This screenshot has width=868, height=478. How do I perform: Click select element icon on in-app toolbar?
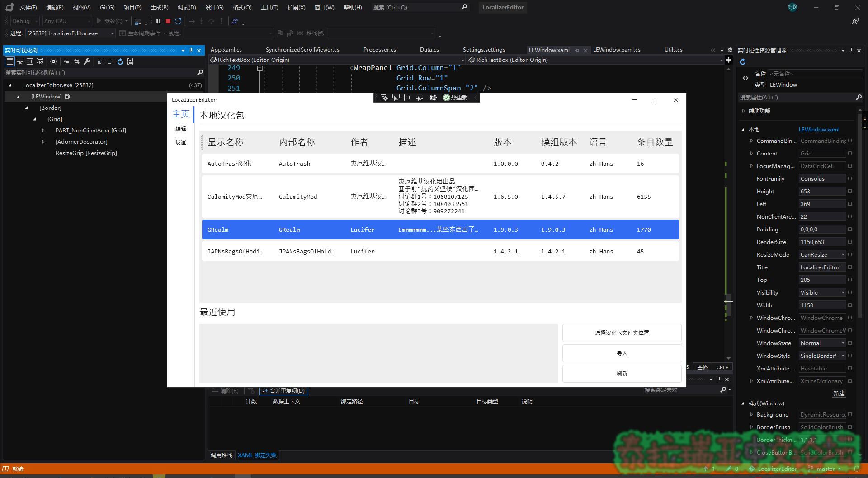pos(396,98)
